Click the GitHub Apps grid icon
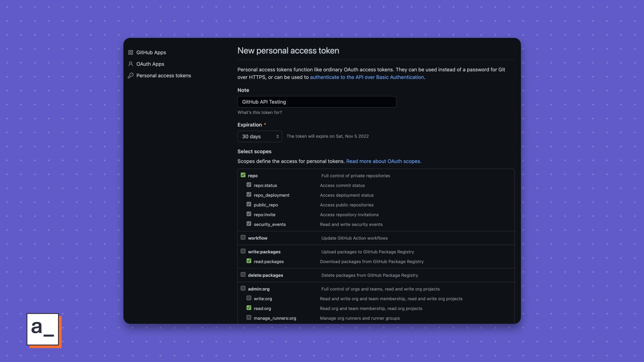 130,52
